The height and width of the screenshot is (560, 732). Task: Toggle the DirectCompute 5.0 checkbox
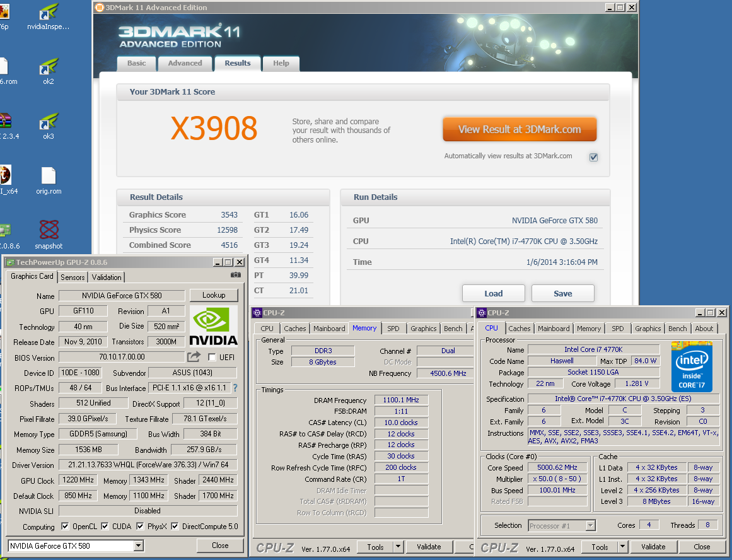(175, 526)
